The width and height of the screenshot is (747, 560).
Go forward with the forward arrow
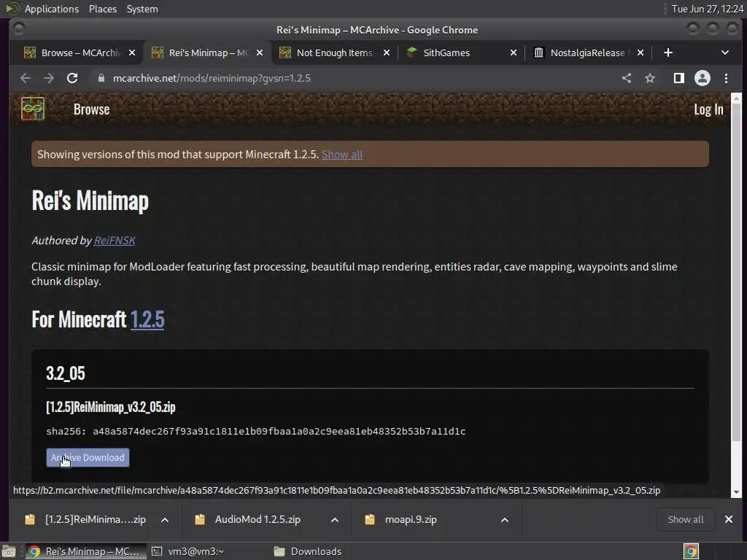(49, 78)
